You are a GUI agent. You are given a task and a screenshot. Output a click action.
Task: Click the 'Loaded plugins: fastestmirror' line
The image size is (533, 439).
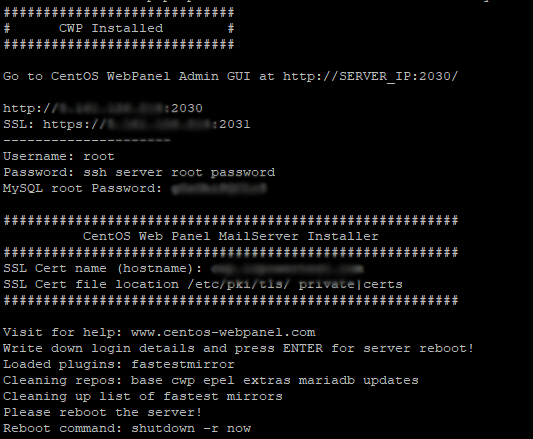(x=119, y=365)
